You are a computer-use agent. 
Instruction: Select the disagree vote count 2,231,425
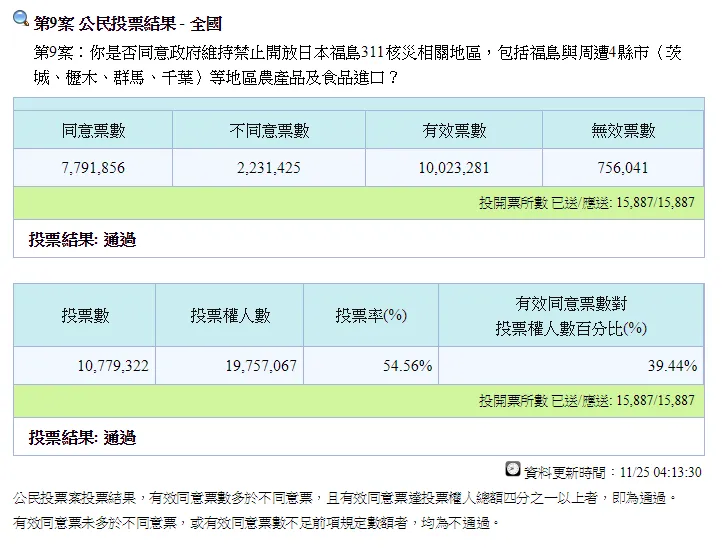click(269, 168)
